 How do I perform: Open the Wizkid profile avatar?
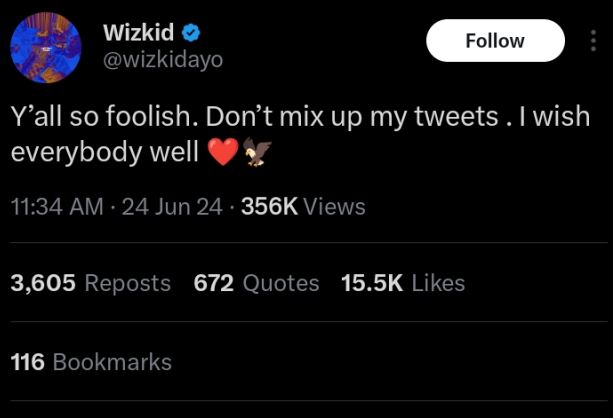coord(45,47)
